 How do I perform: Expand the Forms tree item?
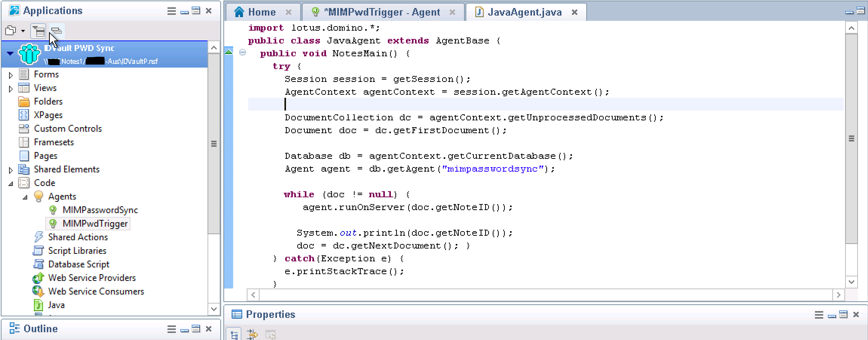coord(11,75)
